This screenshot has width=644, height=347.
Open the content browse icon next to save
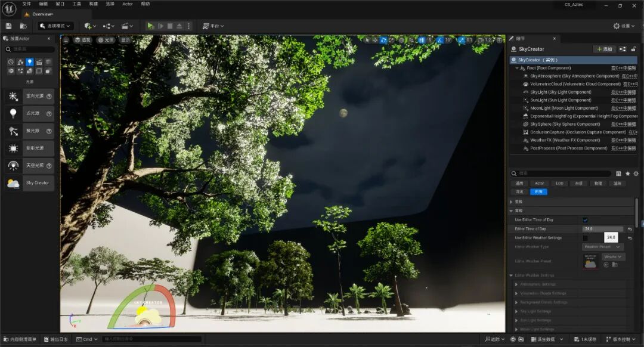tap(23, 26)
